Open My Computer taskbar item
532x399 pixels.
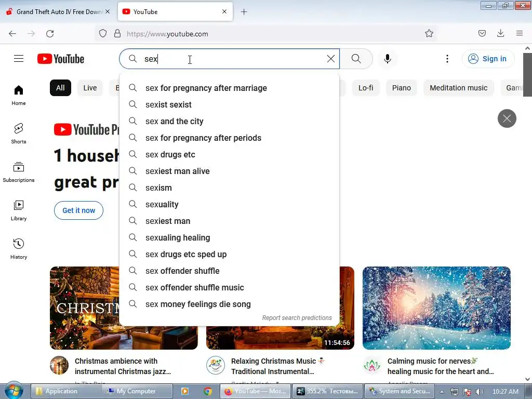137,391
